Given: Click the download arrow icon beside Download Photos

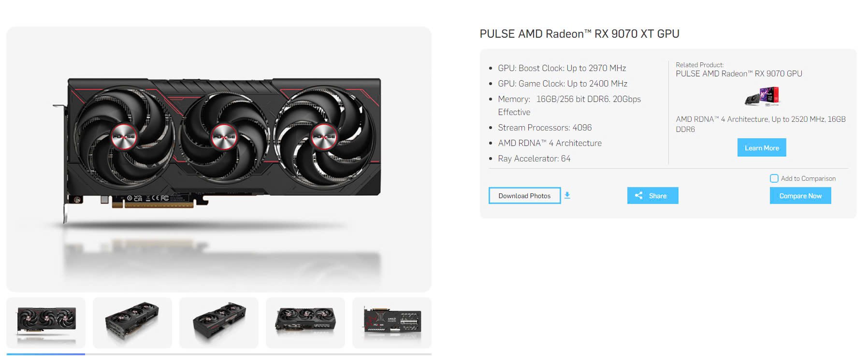Looking at the screenshot, I should [567, 195].
